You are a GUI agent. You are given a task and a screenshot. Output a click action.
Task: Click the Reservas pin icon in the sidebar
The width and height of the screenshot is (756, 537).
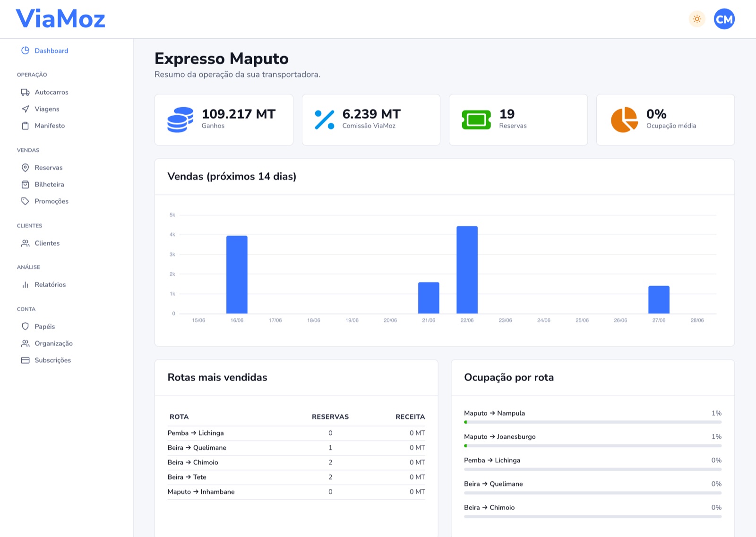click(26, 168)
